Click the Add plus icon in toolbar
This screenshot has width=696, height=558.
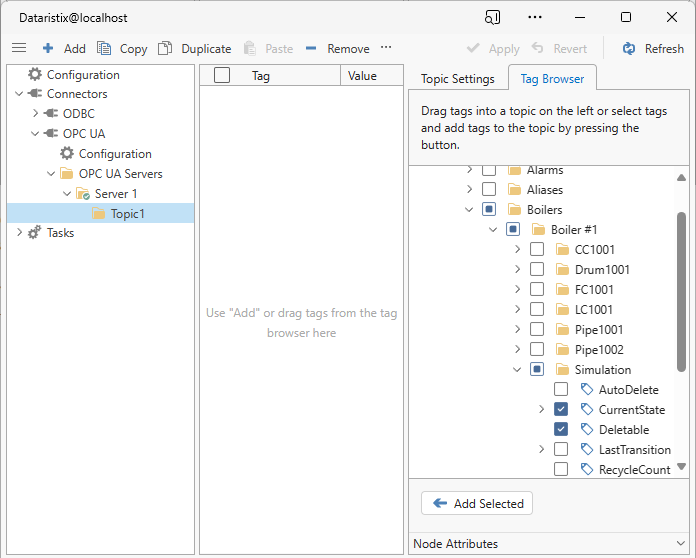48,48
